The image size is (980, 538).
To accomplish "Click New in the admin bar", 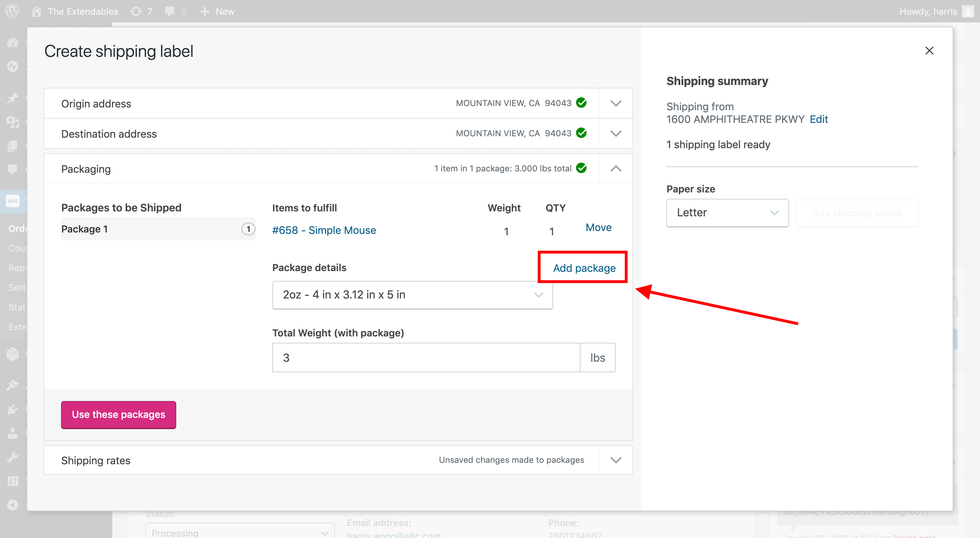I will coord(224,12).
